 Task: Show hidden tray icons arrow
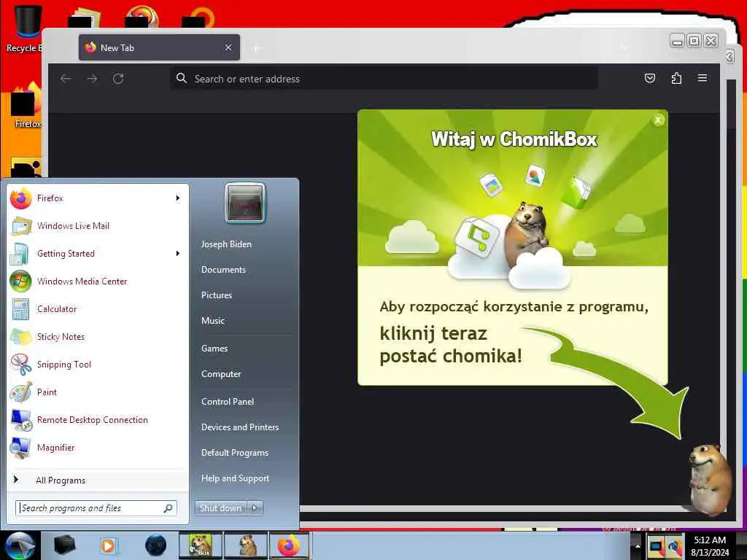(x=636, y=545)
